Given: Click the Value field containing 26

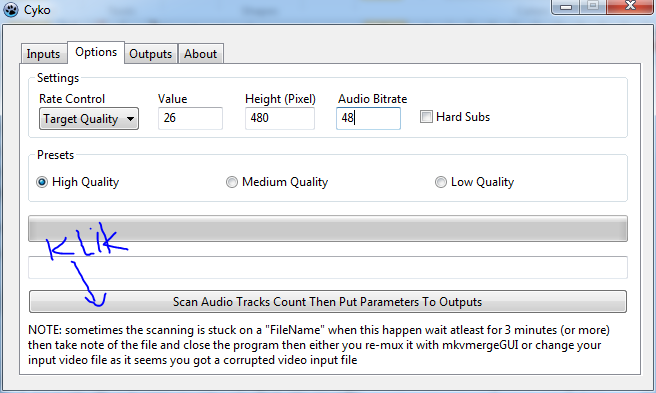Looking at the screenshot, I should [x=190, y=118].
